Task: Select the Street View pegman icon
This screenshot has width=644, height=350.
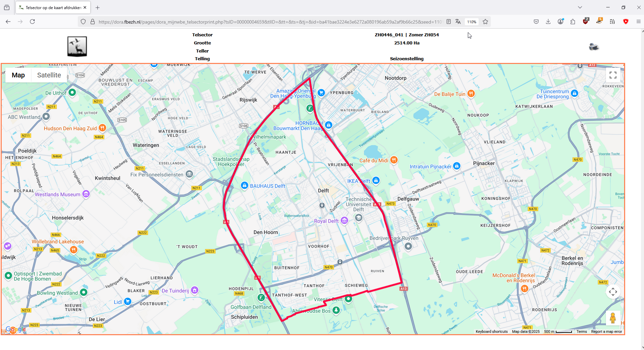Action: point(613,318)
